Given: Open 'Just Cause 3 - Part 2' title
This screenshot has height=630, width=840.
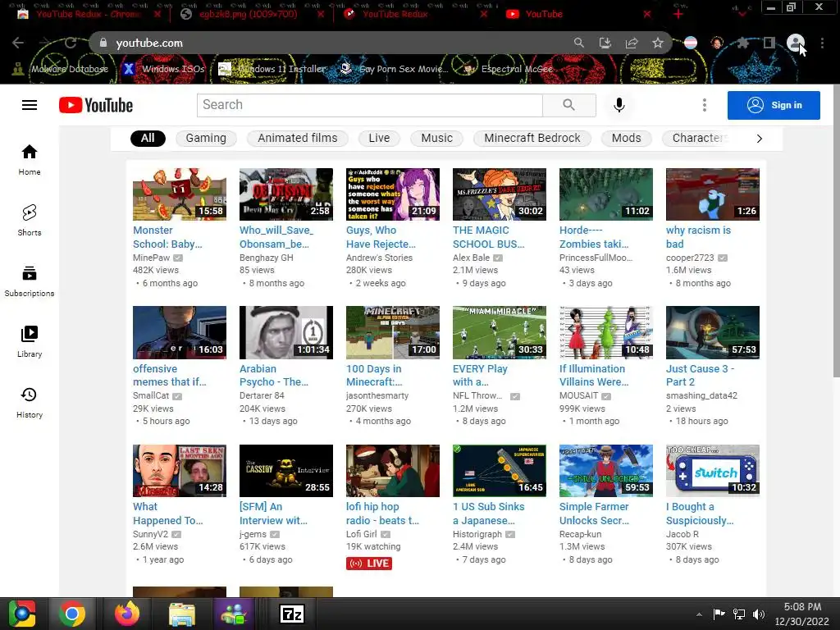Looking at the screenshot, I should [x=700, y=375].
